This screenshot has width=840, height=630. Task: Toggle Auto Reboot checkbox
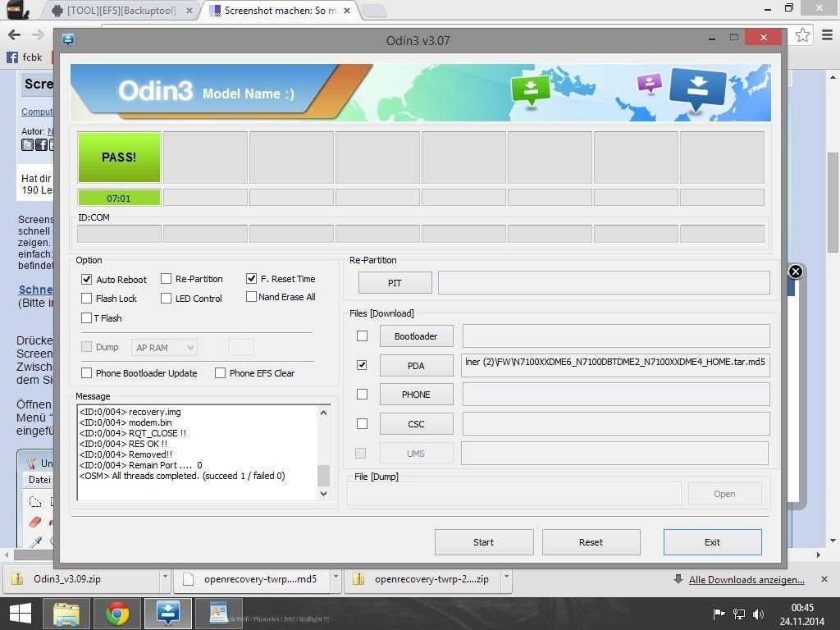pos(86,279)
